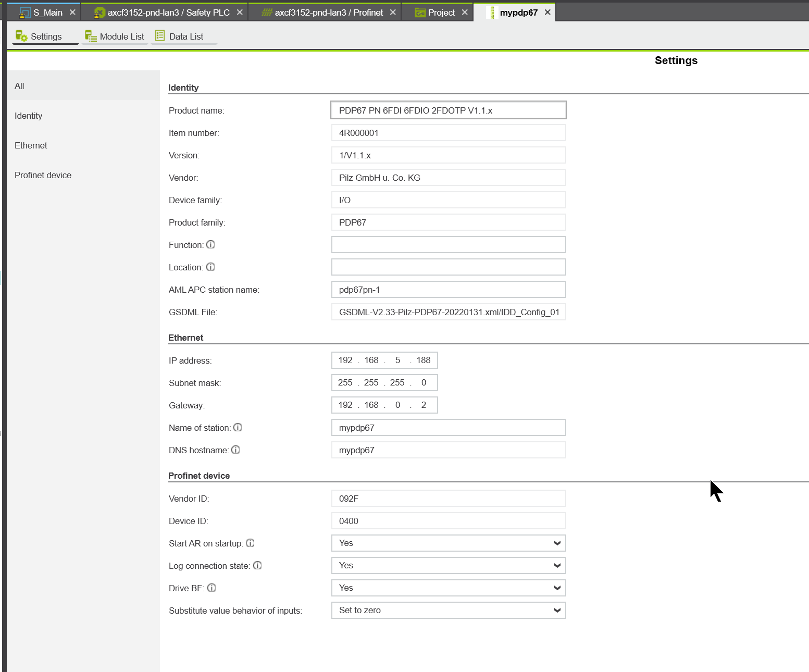Screen dimensions: 809x672
Task: Show info for Drive BF
Action: click(x=211, y=588)
